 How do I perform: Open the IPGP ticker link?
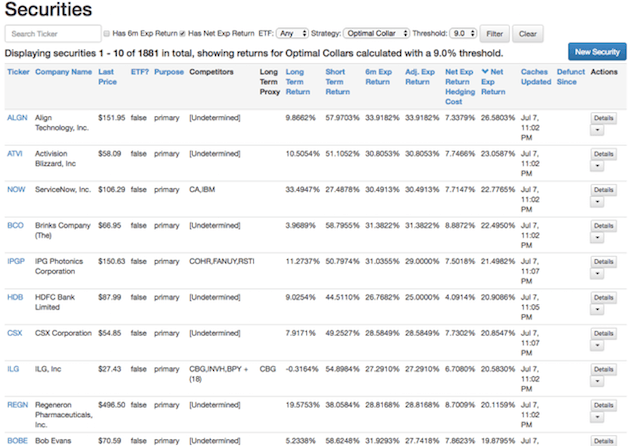click(17, 261)
